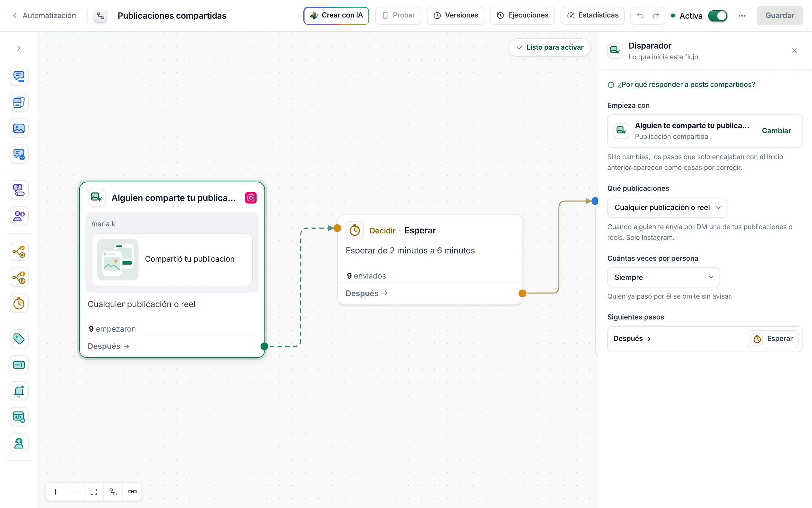Add a condition branch step
The image size is (812, 508).
[19, 251]
